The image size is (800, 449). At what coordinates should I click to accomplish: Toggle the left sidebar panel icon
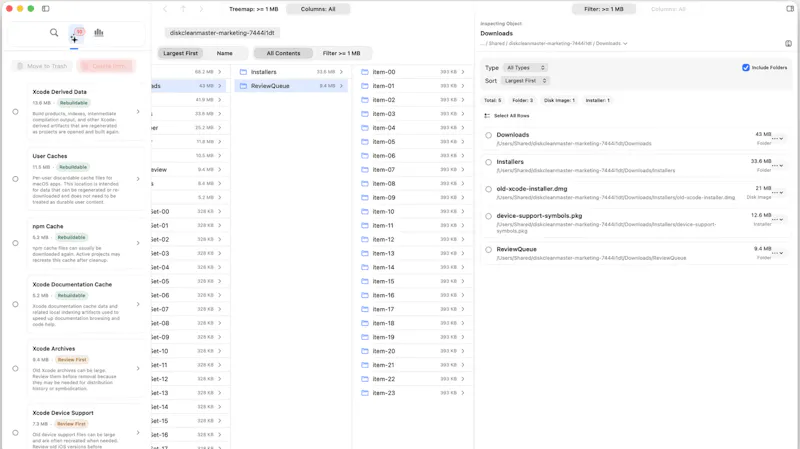[x=45, y=9]
